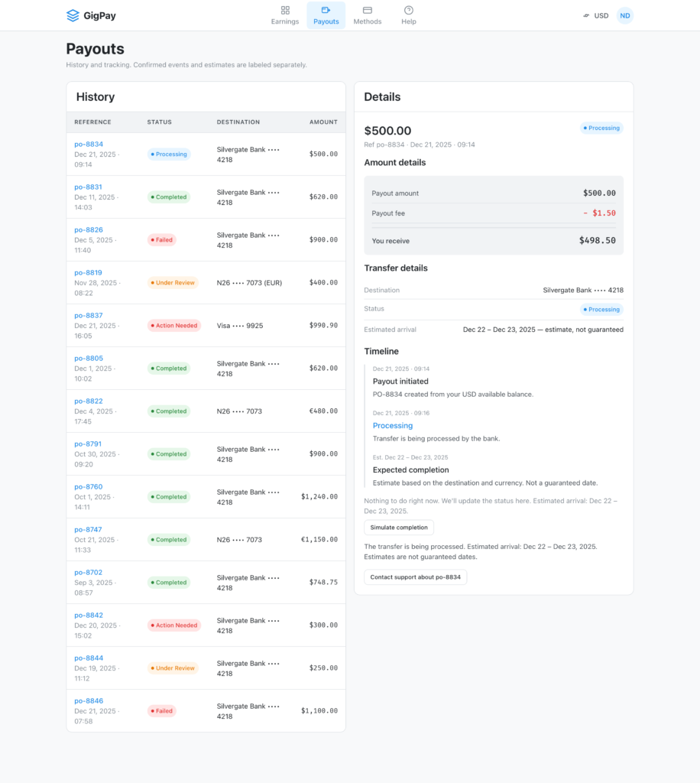
Task: Click Processing badge in Transfer details Status
Action: click(x=601, y=310)
